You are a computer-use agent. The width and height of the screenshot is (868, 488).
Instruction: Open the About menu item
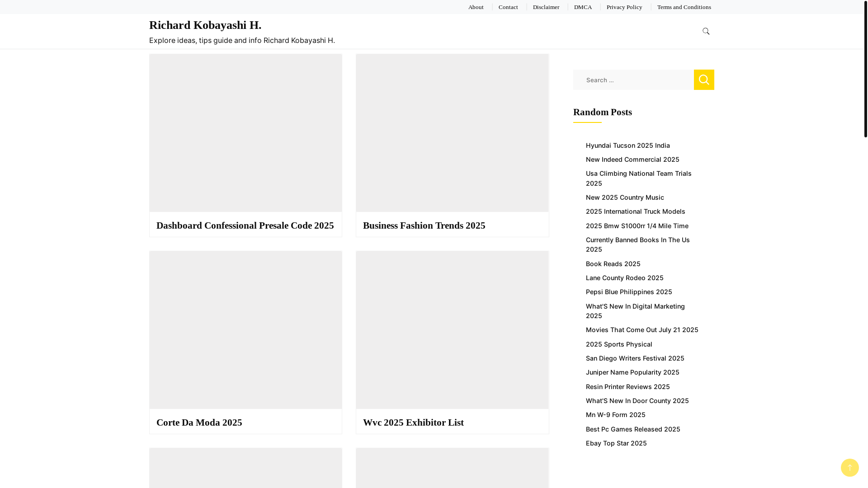(476, 7)
